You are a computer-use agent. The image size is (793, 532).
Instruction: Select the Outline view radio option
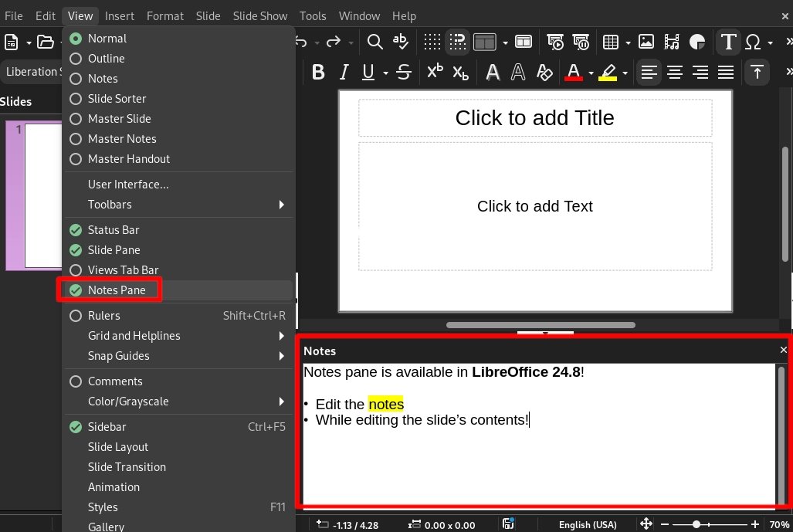pos(106,58)
